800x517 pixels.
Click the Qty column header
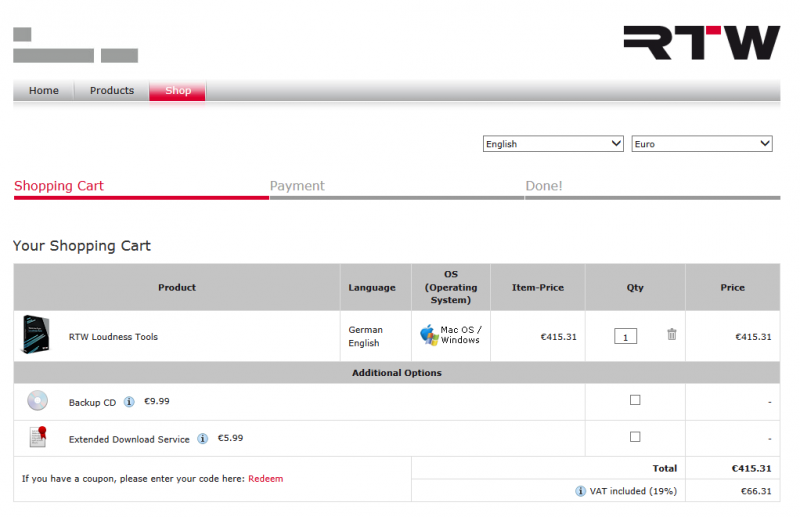[635, 287]
